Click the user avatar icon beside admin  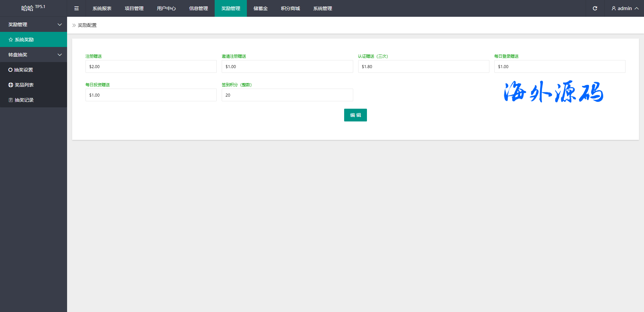coord(613,8)
